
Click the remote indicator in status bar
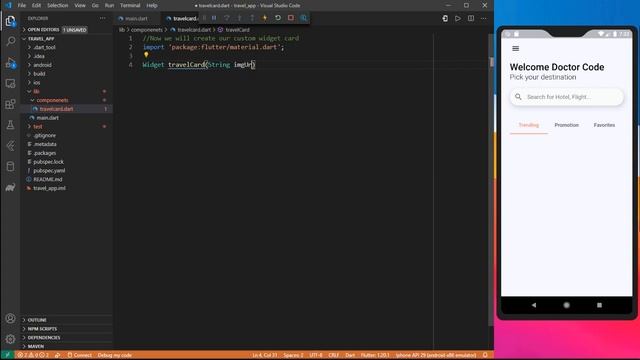point(7,355)
